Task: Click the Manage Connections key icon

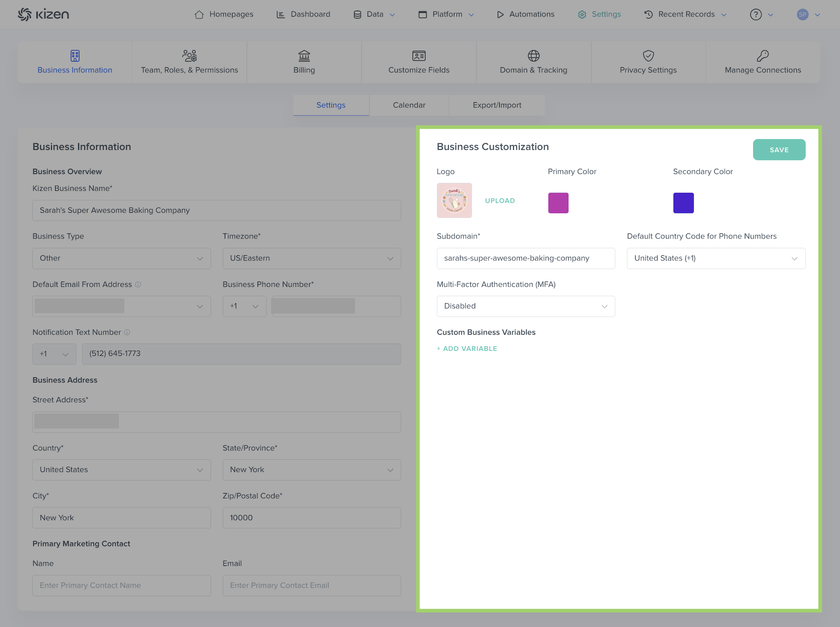Action: pos(763,56)
